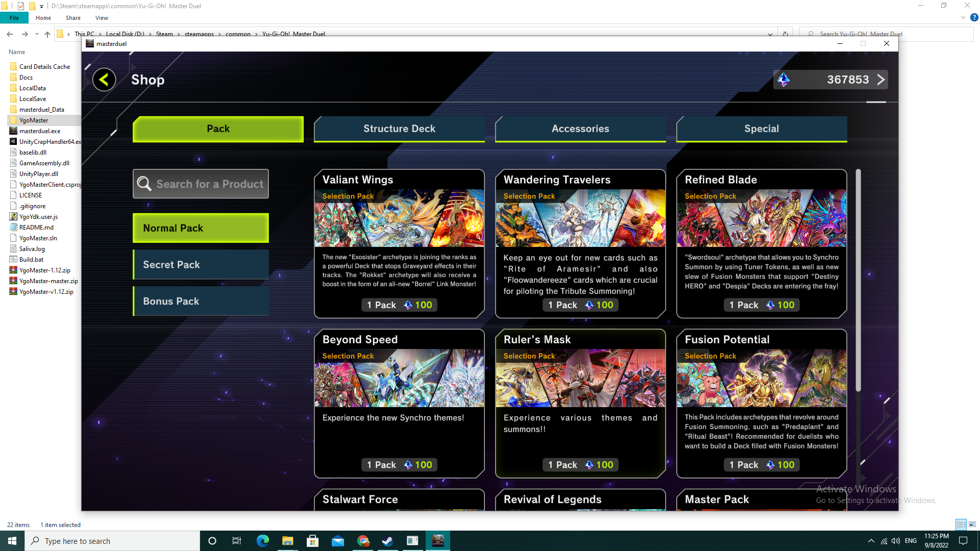Open Steam from the taskbar
The image size is (980, 551).
point(387,541)
